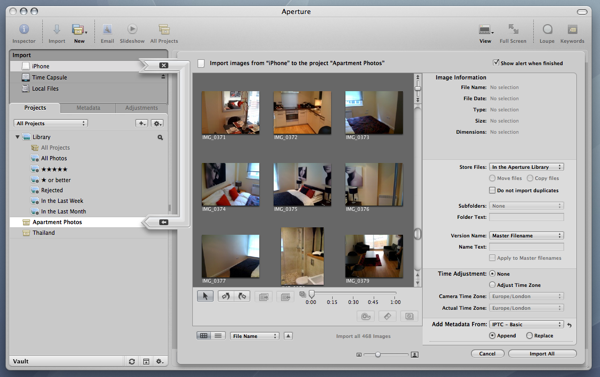This screenshot has height=377, width=600.
Task: Enable Do not import duplicates
Action: coord(492,190)
